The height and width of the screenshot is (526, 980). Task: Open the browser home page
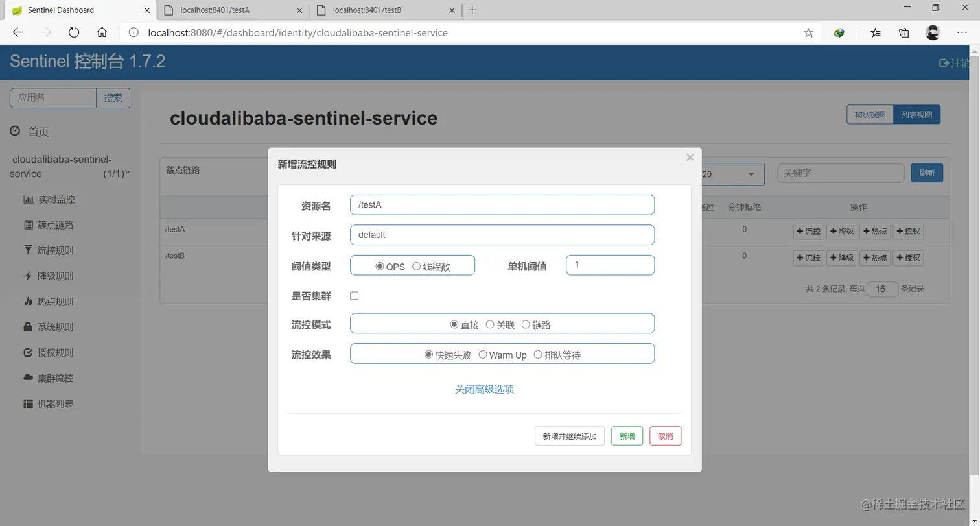pos(102,32)
